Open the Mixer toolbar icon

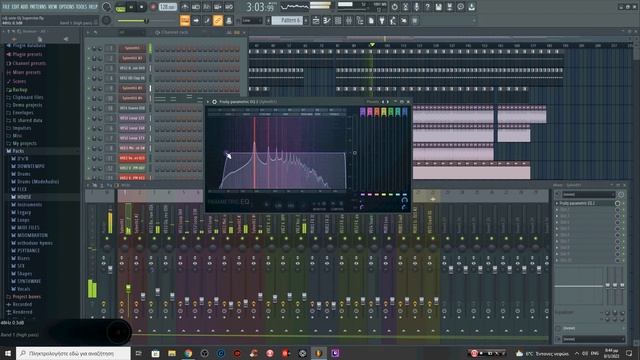coord(349,20)
